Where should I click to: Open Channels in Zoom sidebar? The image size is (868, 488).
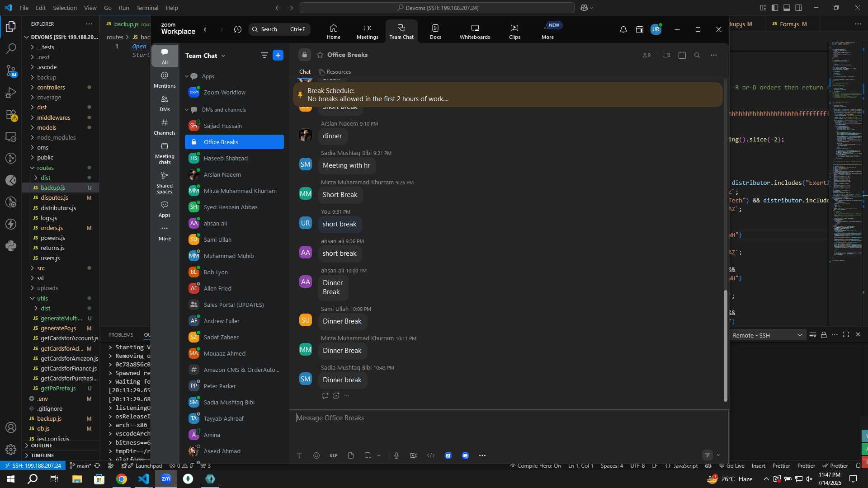(x=165, y=127)
